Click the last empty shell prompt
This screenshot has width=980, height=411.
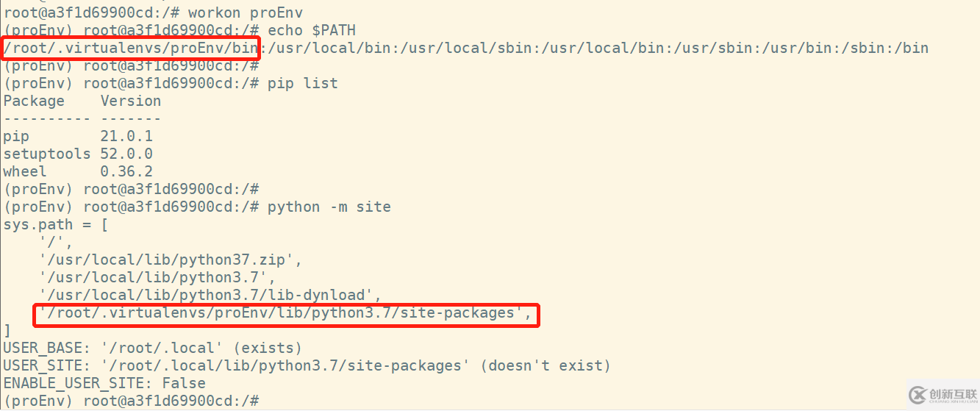pyautogui.click(x=131, y=401)
